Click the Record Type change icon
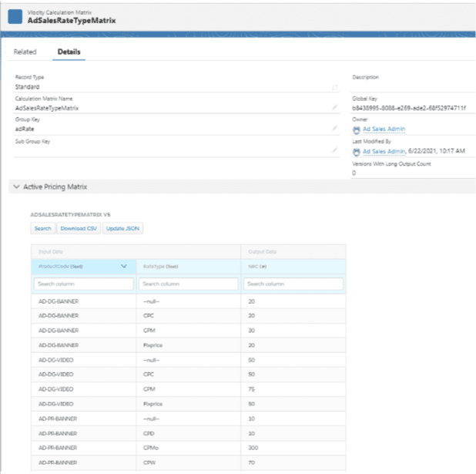 pos(335,87)
